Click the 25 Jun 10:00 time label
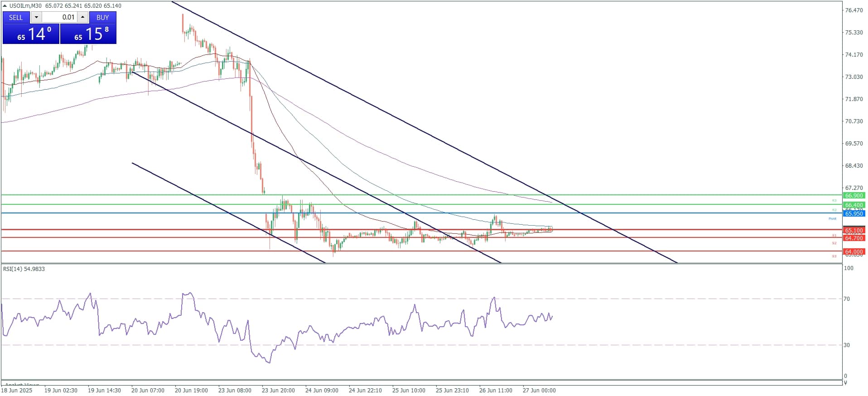 409,391
